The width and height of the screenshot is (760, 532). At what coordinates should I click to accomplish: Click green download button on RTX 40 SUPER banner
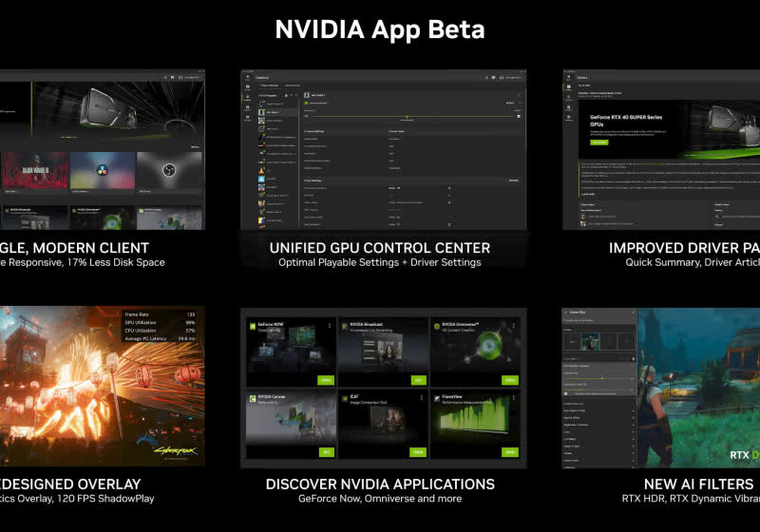[x=599, y=142]
